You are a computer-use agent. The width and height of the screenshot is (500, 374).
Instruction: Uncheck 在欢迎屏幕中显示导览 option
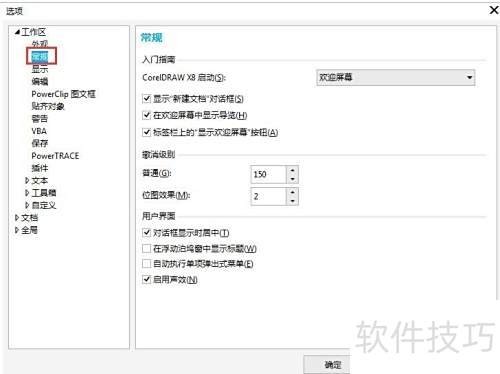146,115
